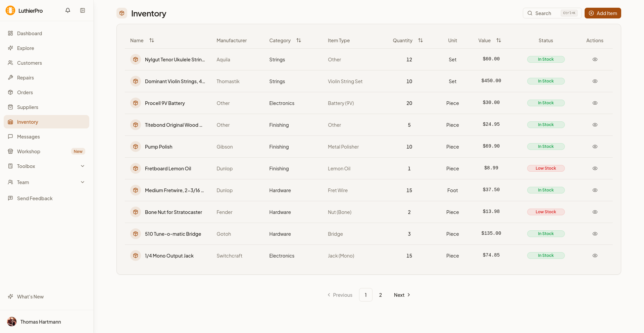
Task: Collapse the sidebar panel icon
Action: coord(83,10)
